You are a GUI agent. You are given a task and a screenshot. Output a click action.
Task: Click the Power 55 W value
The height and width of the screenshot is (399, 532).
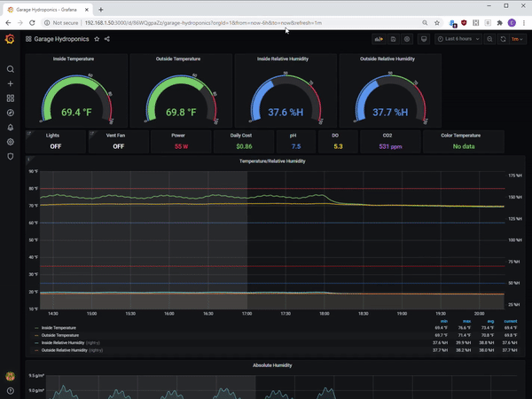[x=181, y=146]
